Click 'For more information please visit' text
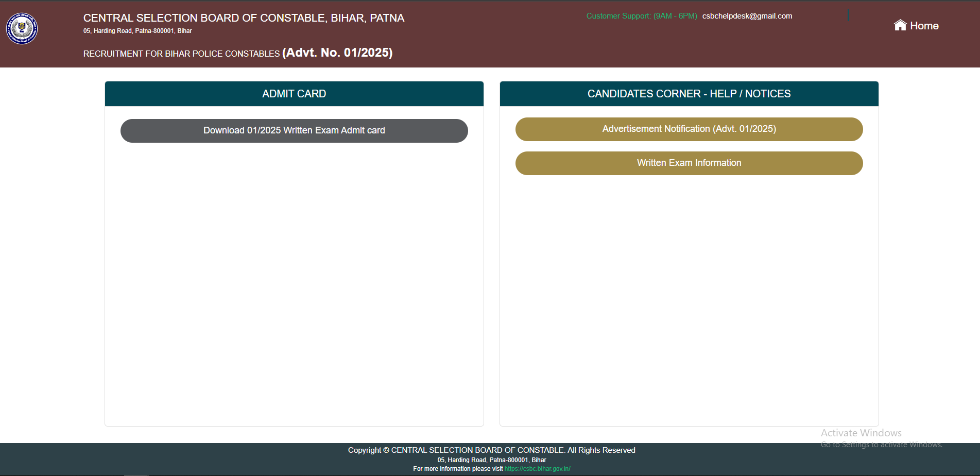 coord(458,469)
